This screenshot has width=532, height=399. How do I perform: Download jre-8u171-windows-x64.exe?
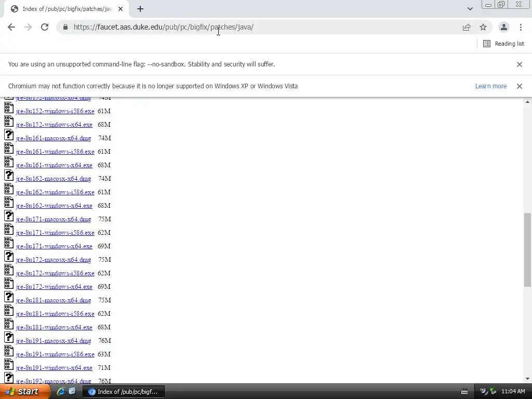point(54,246)
